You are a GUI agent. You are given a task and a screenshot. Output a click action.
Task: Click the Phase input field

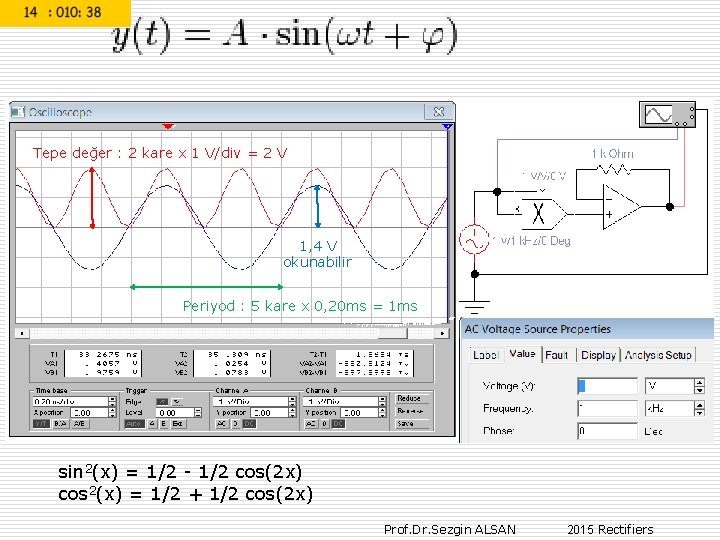pos(608,431)
